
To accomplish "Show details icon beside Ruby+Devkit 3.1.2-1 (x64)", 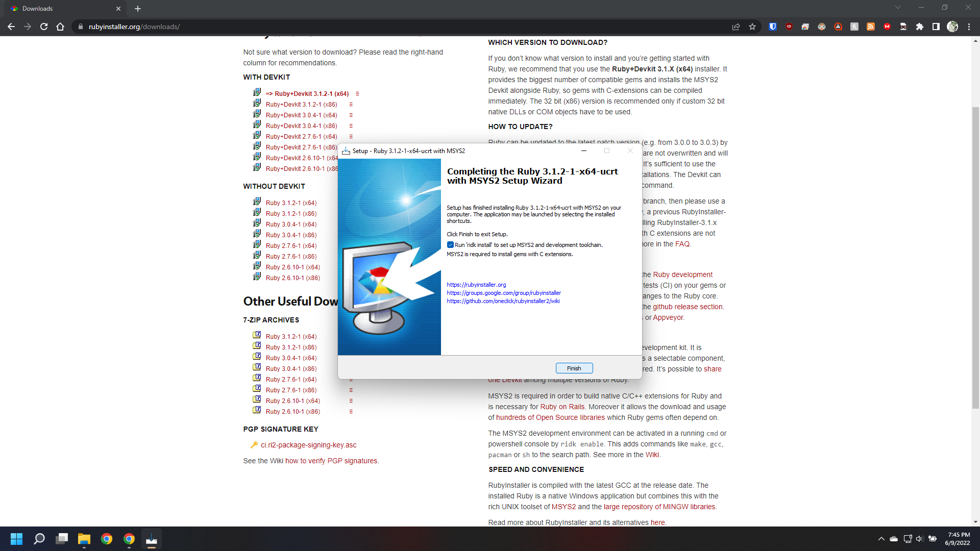I will [x=357, y=94].
